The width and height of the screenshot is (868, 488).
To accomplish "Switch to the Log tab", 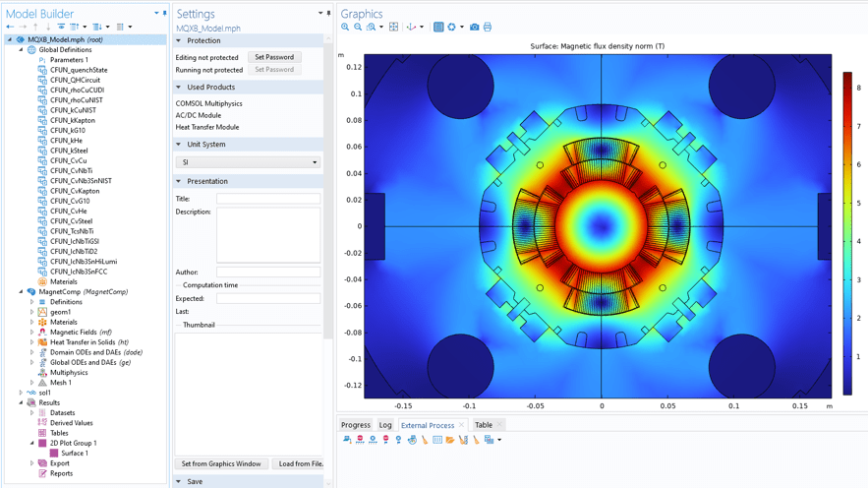I will 385,425.
